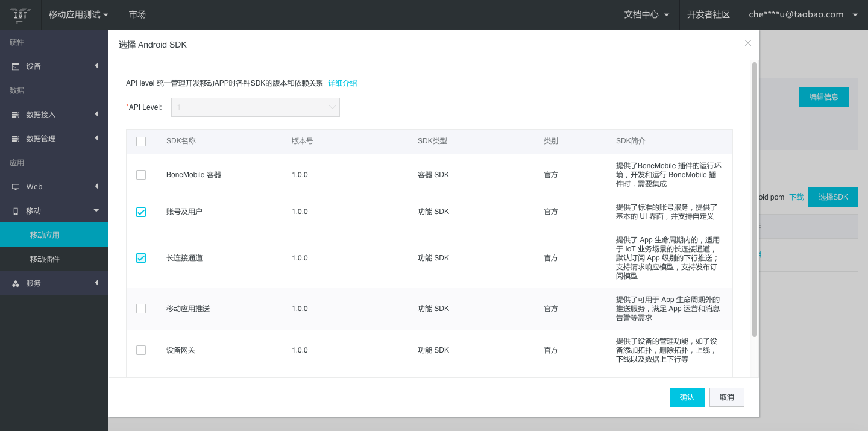Click the services icon beside 服务
Screen dimensions: 868x431
16,283
